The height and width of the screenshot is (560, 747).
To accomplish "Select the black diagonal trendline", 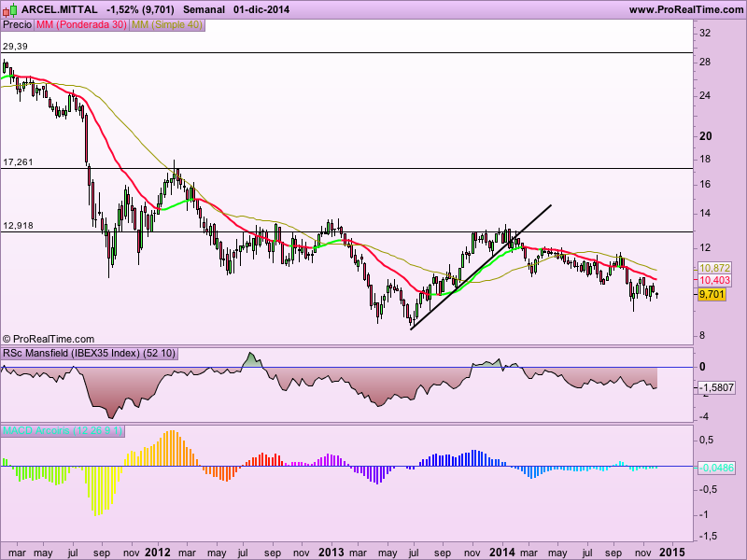I will pos(481,267).
